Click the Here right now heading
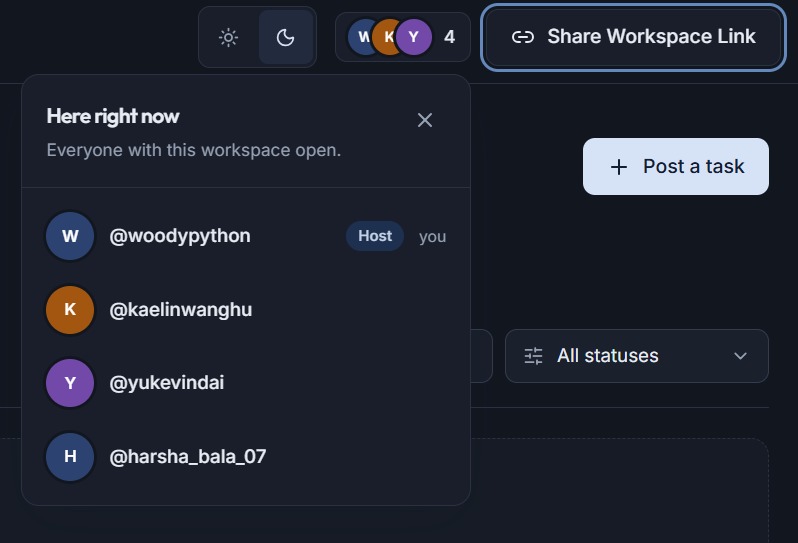The width and height of the screenshot is (798, 543). click(x=113, y=117)
